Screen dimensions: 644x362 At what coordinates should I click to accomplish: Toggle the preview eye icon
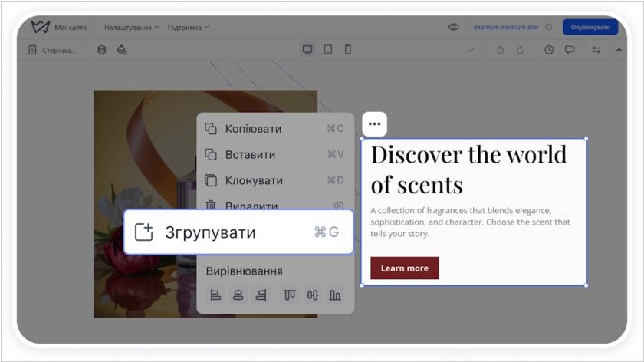tap(453, 27)
